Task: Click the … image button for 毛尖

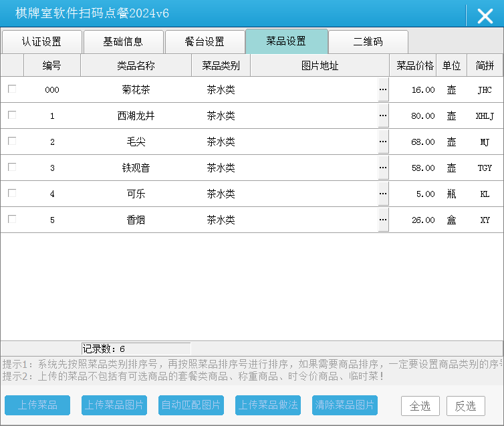Action: coord(383,142)
